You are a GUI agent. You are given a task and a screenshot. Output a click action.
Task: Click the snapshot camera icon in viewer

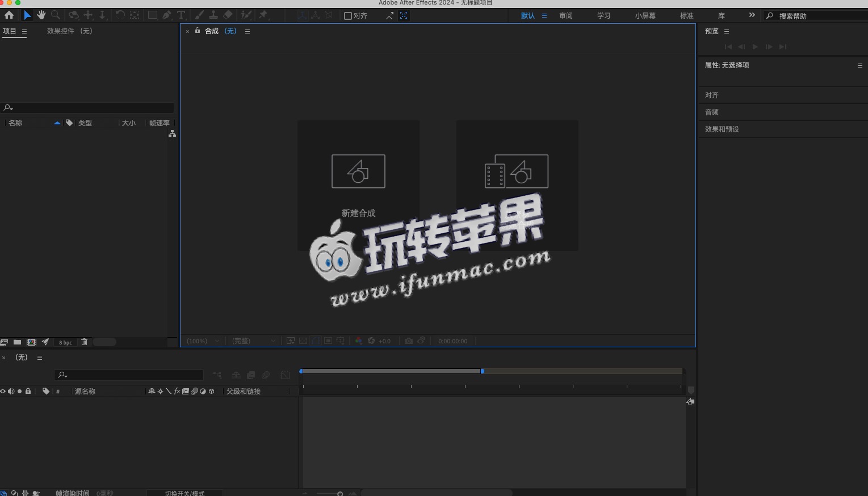[x=408, y=341]
